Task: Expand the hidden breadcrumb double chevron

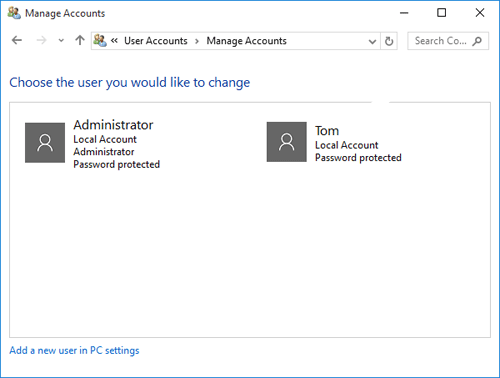Action: [x=114, y=41]
